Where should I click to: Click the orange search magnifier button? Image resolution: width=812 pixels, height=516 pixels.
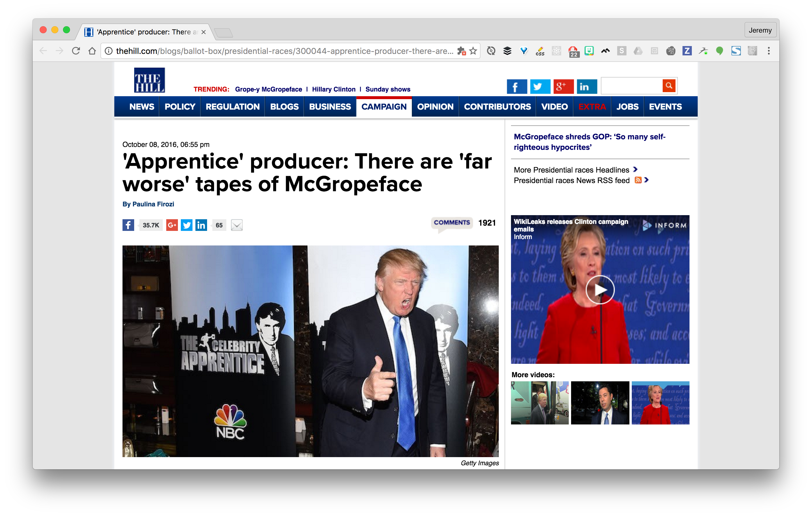(669, 86)
